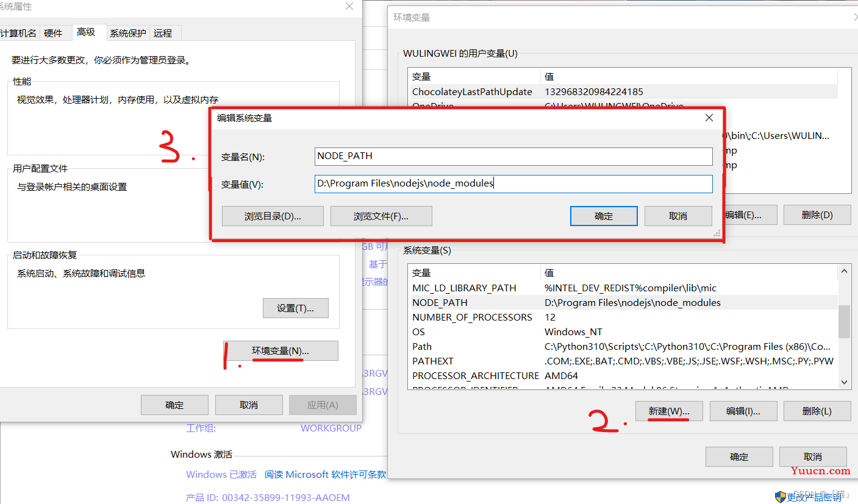The image size is (858, 504).
Task: Cancel the Environment Variables dialog
Action: [813, 456]
